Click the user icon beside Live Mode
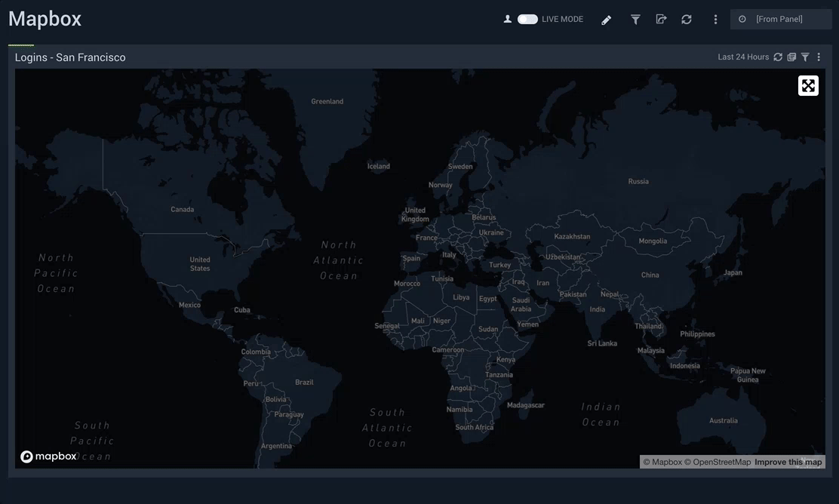The height and width of the screenshot is (504, 839). point(507,20)
